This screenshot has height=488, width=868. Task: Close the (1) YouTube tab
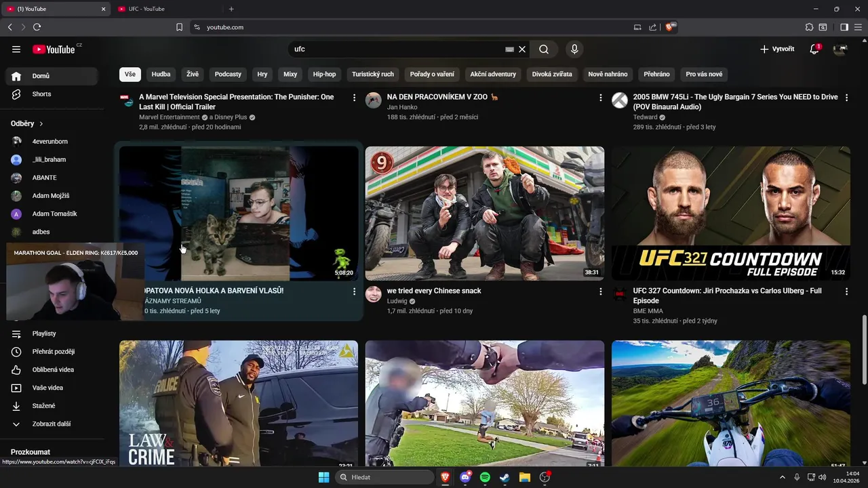tap(104, 9)
